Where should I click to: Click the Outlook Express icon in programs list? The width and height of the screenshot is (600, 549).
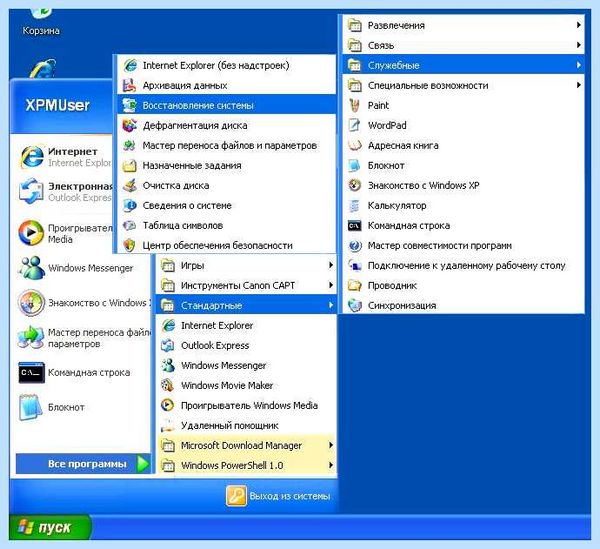[168, 345]
